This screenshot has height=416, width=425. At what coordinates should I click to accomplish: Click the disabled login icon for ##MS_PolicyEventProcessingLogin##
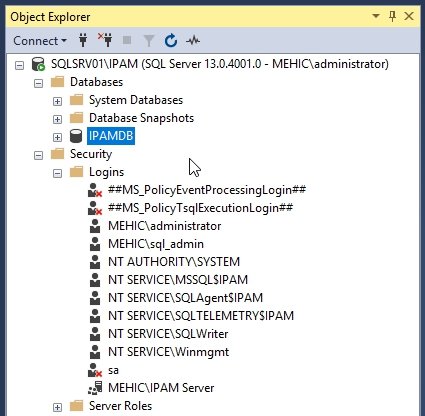pos(95,190)
